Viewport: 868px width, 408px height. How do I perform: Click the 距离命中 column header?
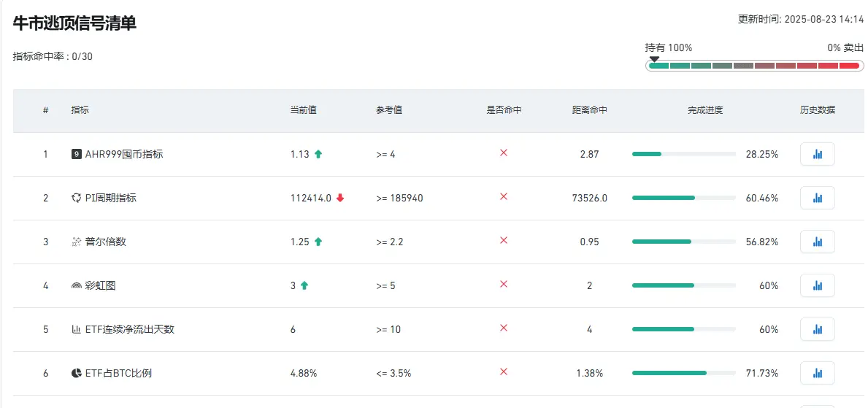click(x=590, y=110)
